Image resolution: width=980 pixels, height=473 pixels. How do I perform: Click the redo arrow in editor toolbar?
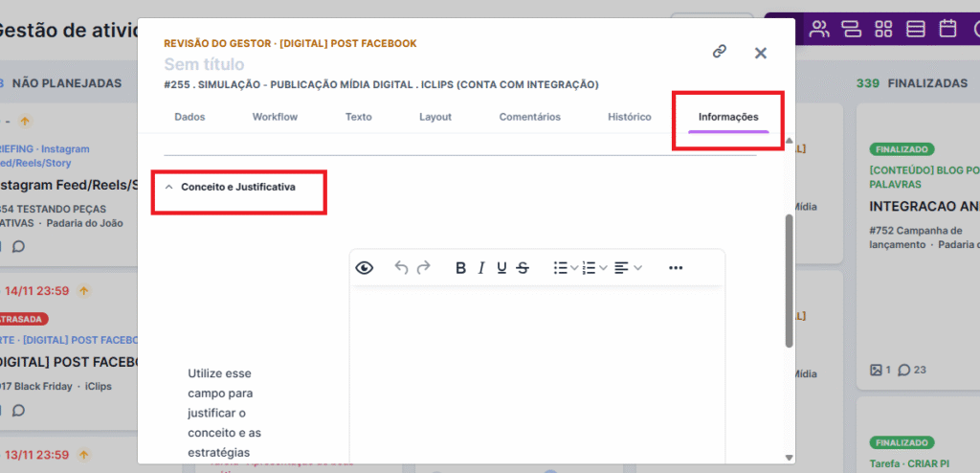423,268
